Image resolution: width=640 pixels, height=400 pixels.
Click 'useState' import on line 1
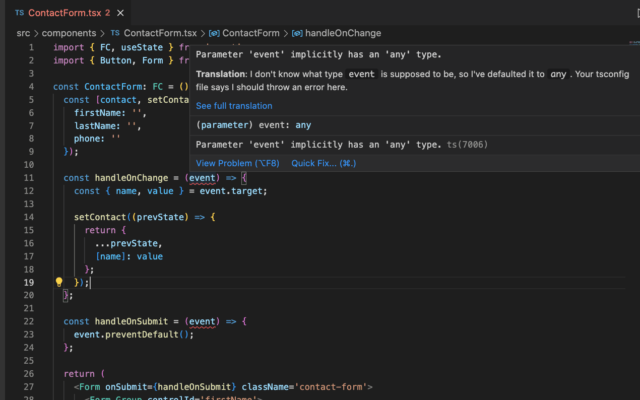click(x=142, y=47)
